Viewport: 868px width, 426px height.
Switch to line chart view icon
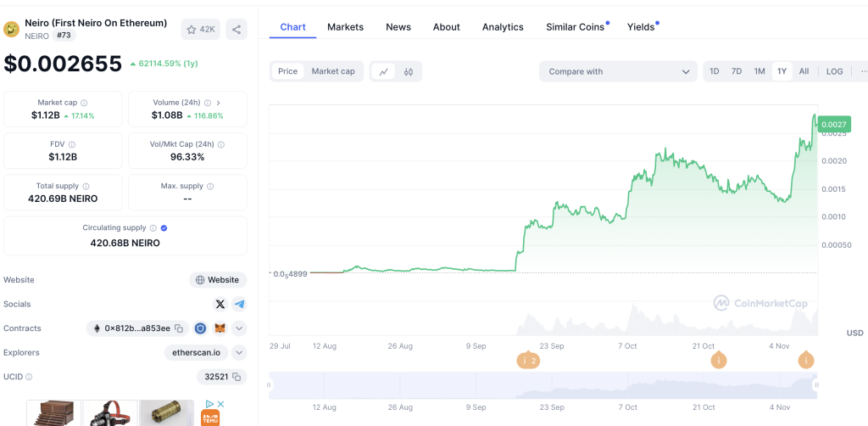pos(383,71)
